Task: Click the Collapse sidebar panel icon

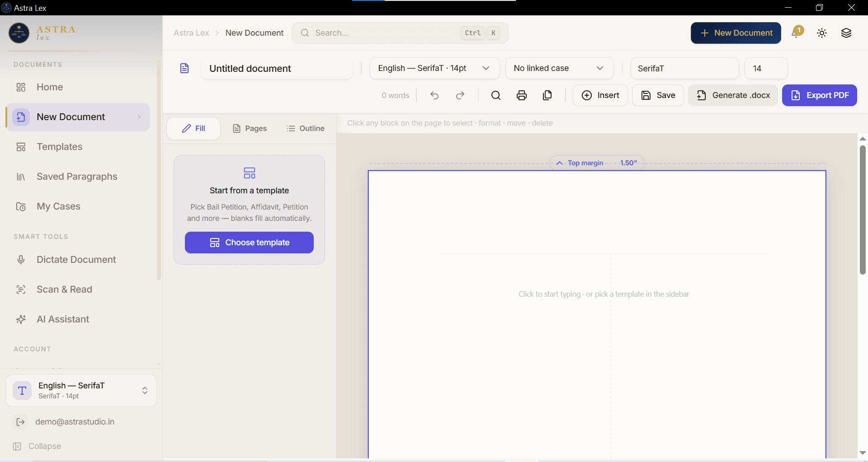Action: coord(17,446)
